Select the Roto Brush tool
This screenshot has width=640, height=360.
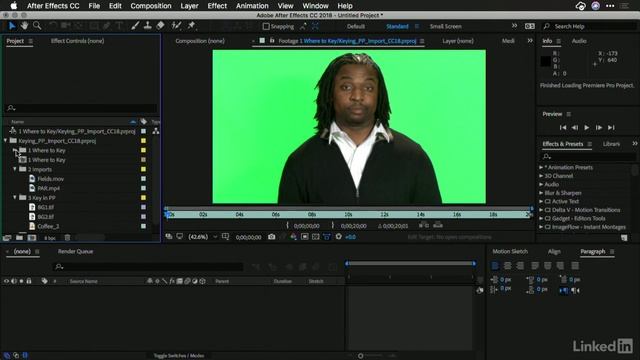(176, 26)
